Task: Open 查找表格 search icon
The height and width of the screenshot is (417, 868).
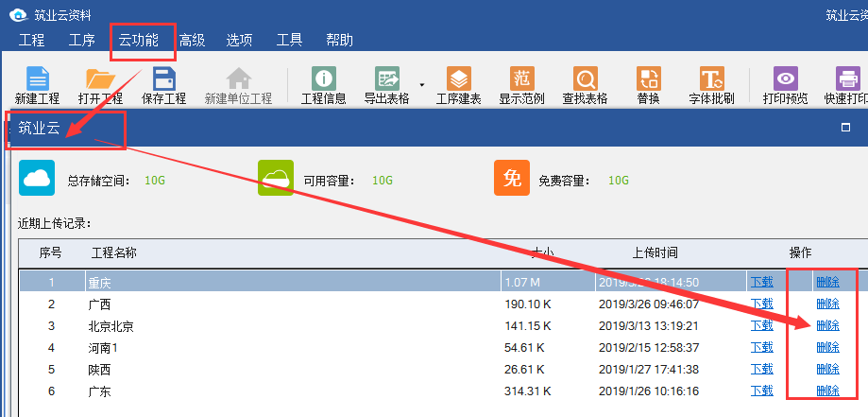Action: coord(585,79)
